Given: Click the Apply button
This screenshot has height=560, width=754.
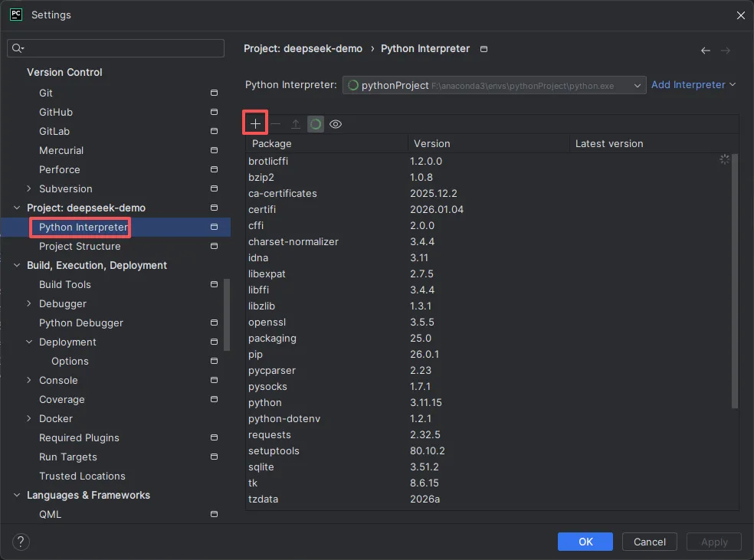Looking at the screenshot, I should (x=714, y=542).
